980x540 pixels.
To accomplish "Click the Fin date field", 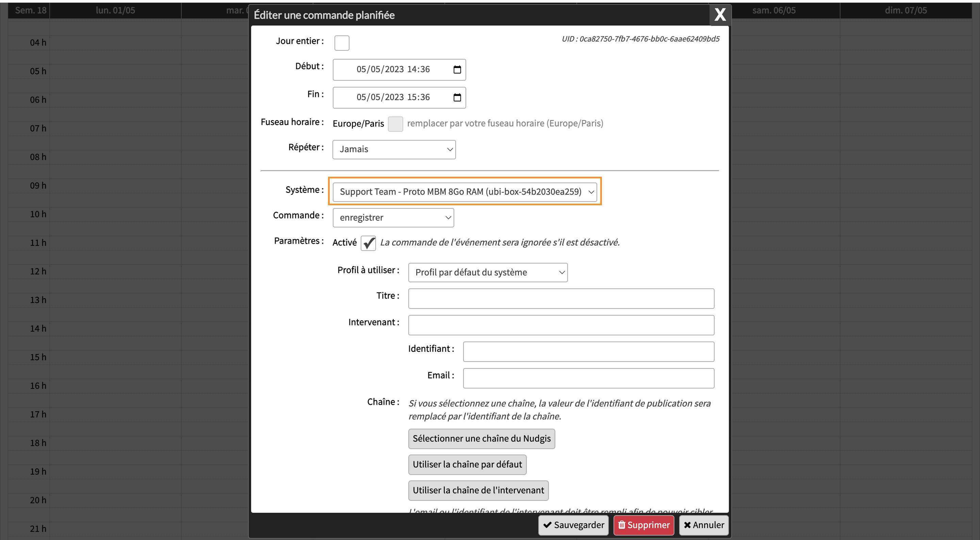I will 399,97.
